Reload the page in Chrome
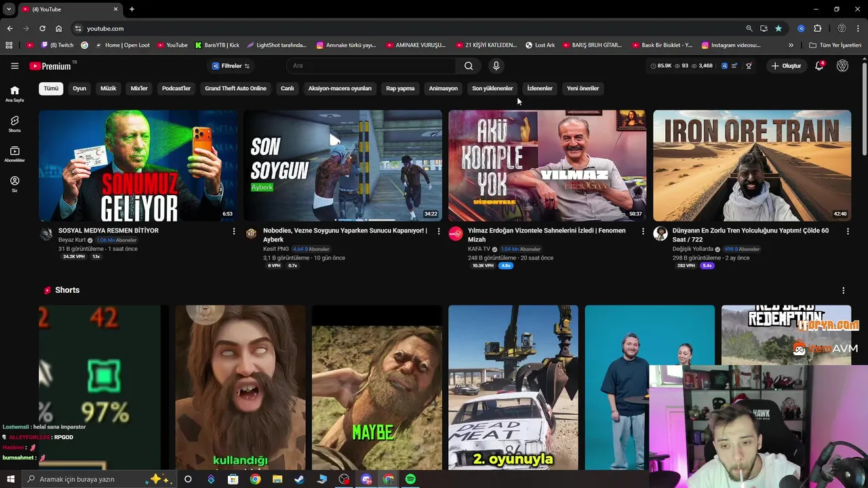This screenshot has width=868, height=488. pos(42,28)
